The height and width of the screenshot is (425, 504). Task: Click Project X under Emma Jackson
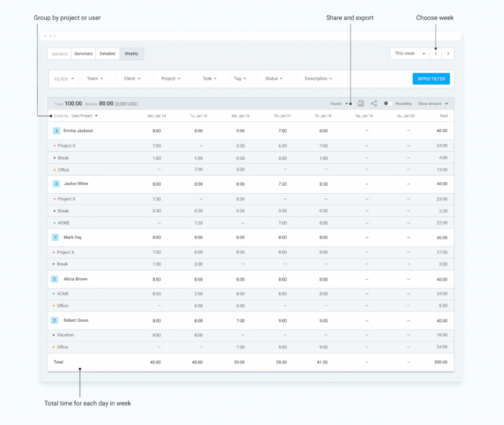pos(66,146)
